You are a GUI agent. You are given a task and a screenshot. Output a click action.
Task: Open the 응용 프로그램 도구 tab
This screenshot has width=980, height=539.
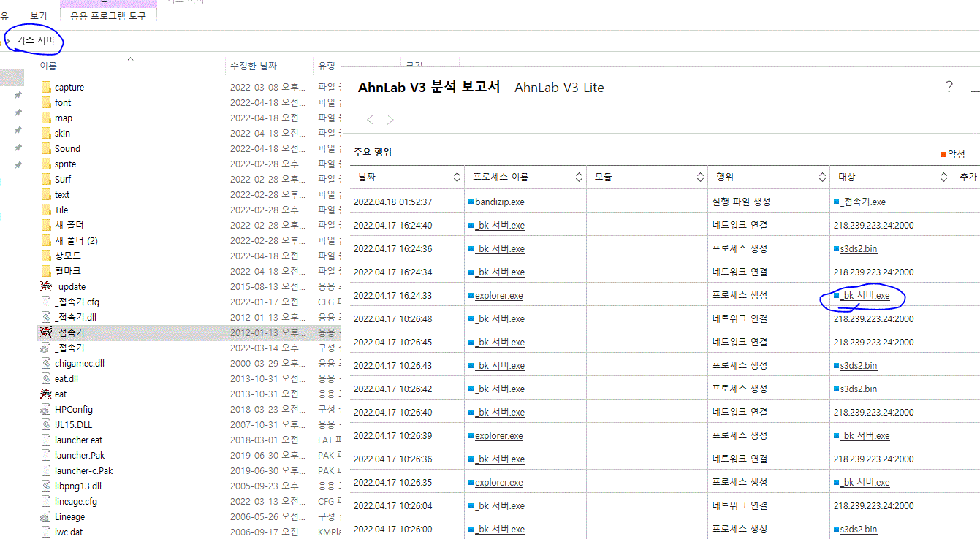108,15
